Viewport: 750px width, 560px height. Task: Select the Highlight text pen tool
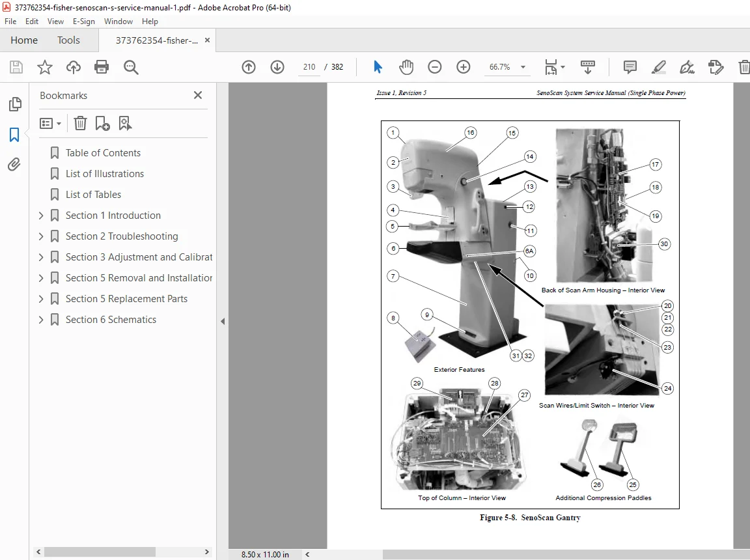point(659,67)
